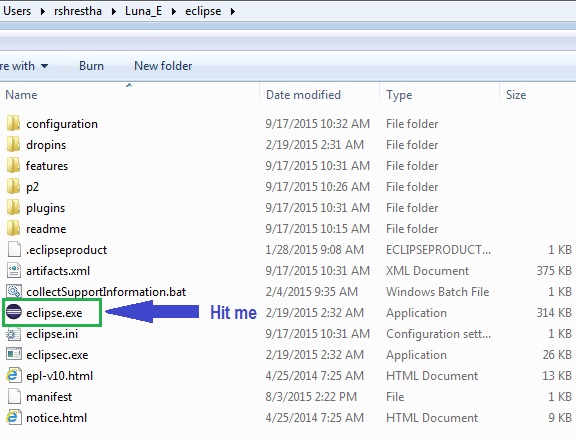Select the p2 folder icon
Viewport: 576px width, 440px height.
(14, 186)
